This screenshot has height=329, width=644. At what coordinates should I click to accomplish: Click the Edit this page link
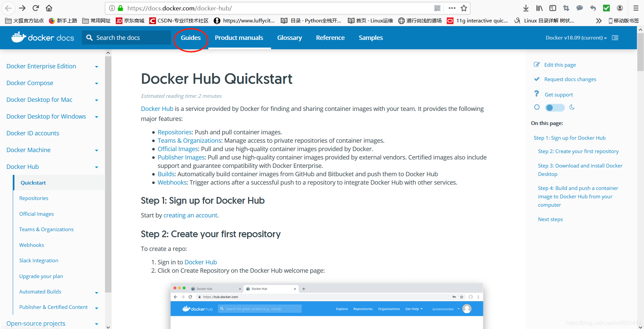560,65
